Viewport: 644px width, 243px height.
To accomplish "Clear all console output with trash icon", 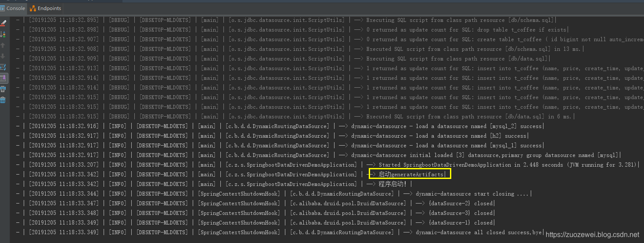I will point(3,100).
